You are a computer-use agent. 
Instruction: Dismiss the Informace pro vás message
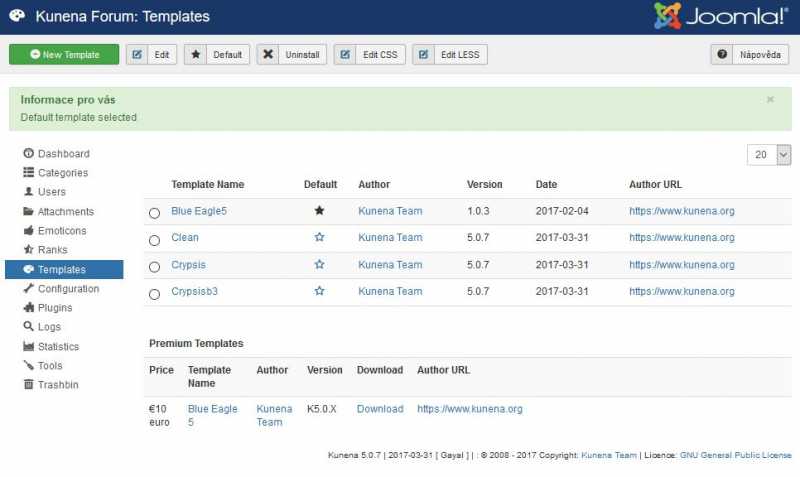(770, 100)
